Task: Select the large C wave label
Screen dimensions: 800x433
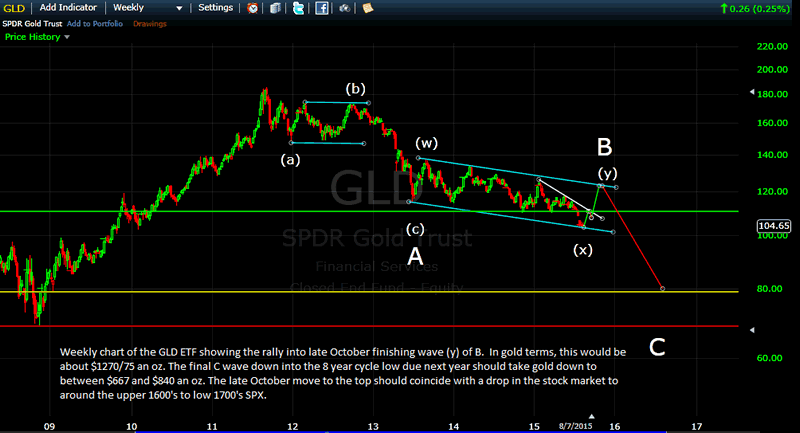Action: 657,348
